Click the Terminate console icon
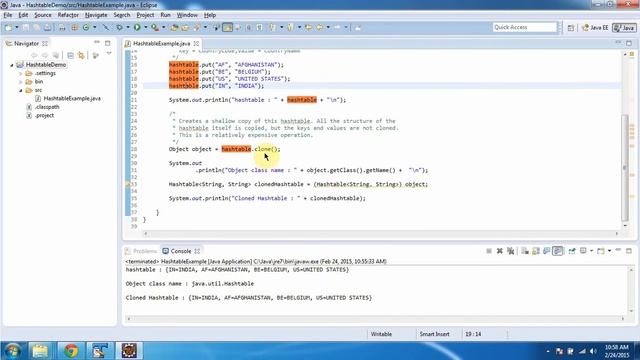This screenshot has height=360, width=640. tap(489, 251)
